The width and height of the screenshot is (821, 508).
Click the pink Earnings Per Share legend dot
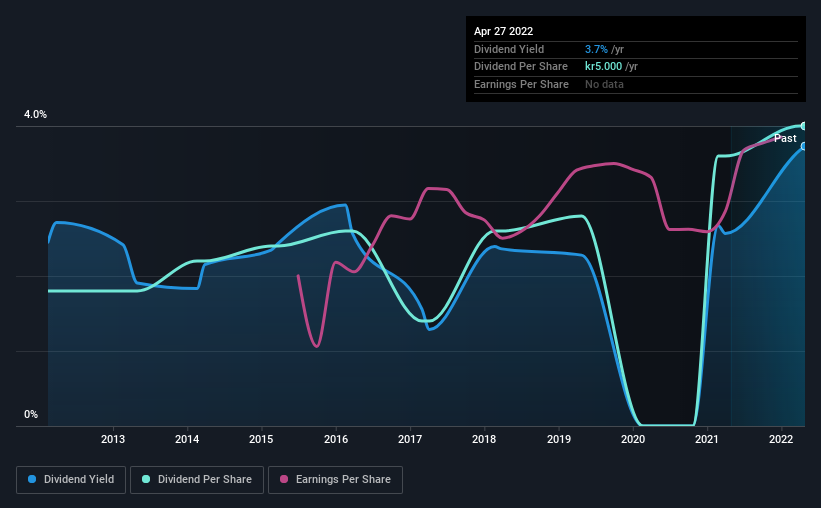coord(284,479)
